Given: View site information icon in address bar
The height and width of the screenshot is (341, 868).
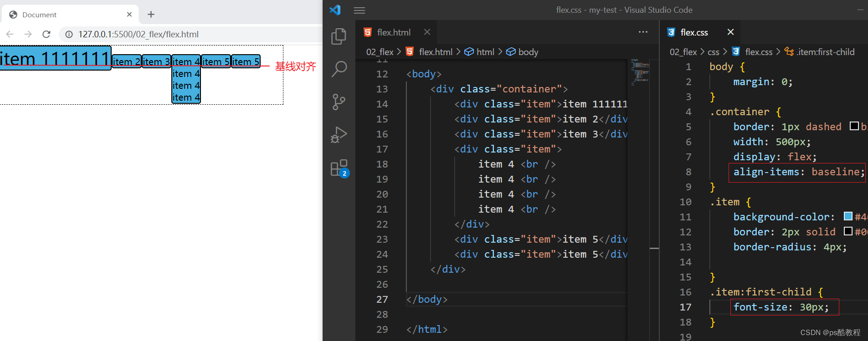Looking at the screenshot, I should coord(69,34).
